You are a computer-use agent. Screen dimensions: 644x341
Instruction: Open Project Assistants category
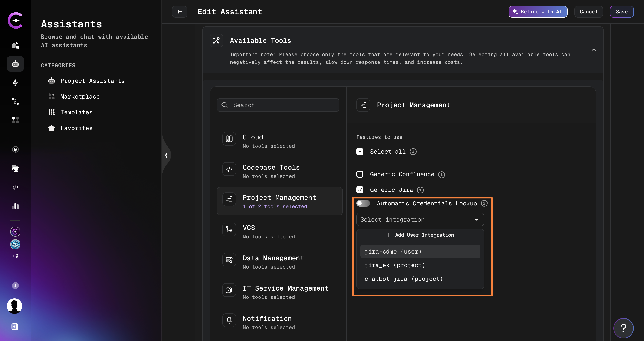tap(86, 81)
